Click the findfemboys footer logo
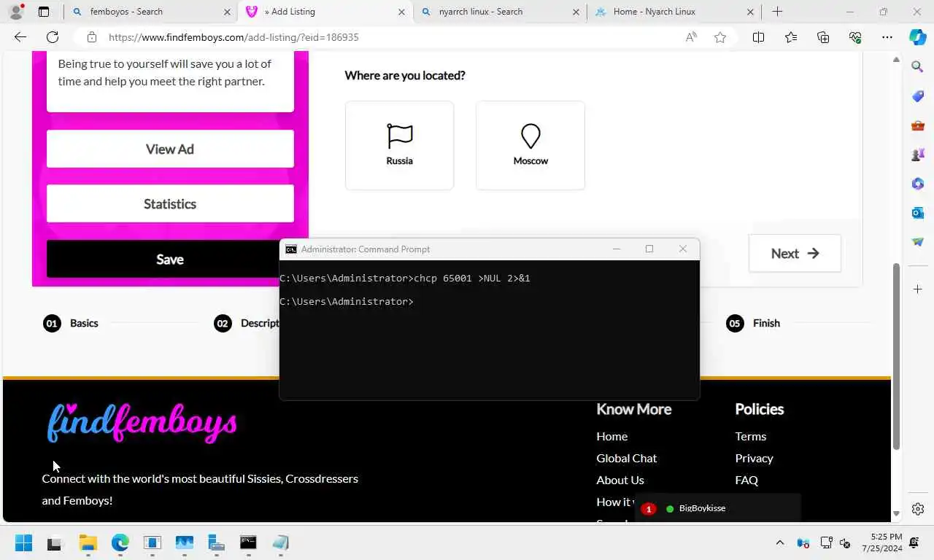934x560 pixels. (142, 423)
